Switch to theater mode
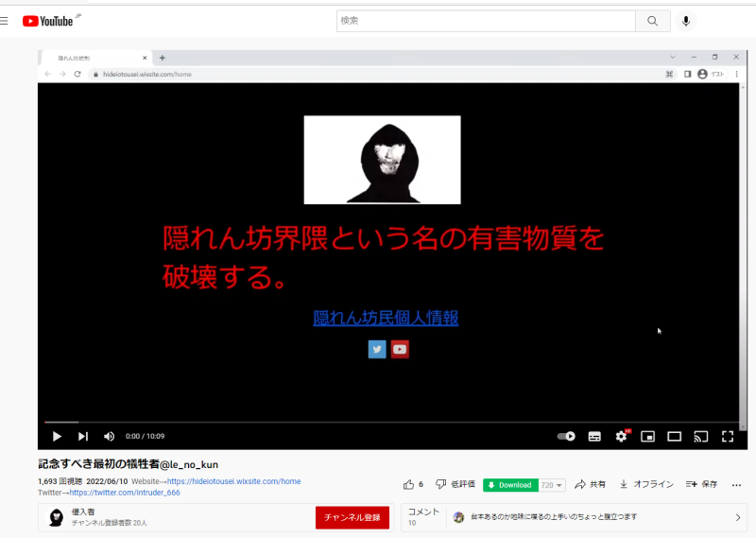This screenshot has width=756, height=538. (674, 436)
